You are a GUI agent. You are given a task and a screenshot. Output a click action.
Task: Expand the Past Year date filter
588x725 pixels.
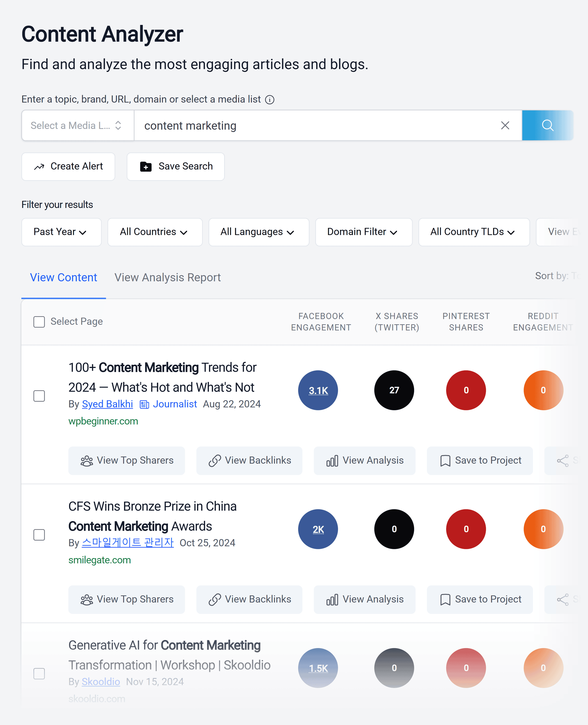(61, 232)
